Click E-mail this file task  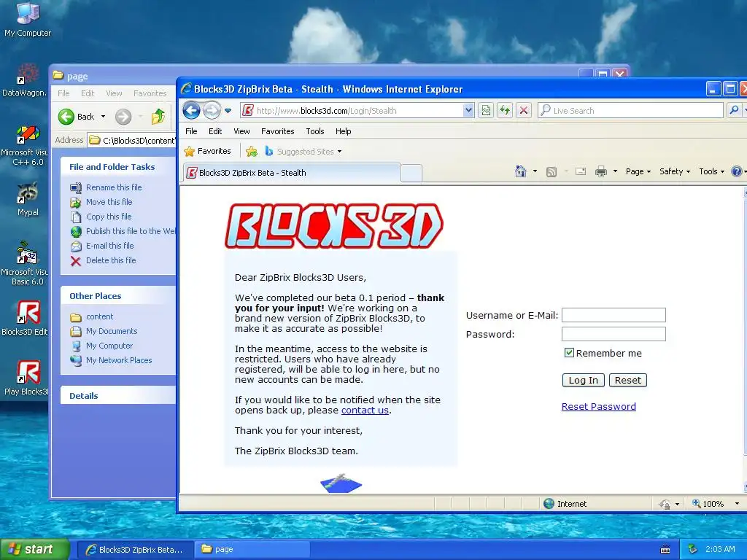tap(109, 246)
